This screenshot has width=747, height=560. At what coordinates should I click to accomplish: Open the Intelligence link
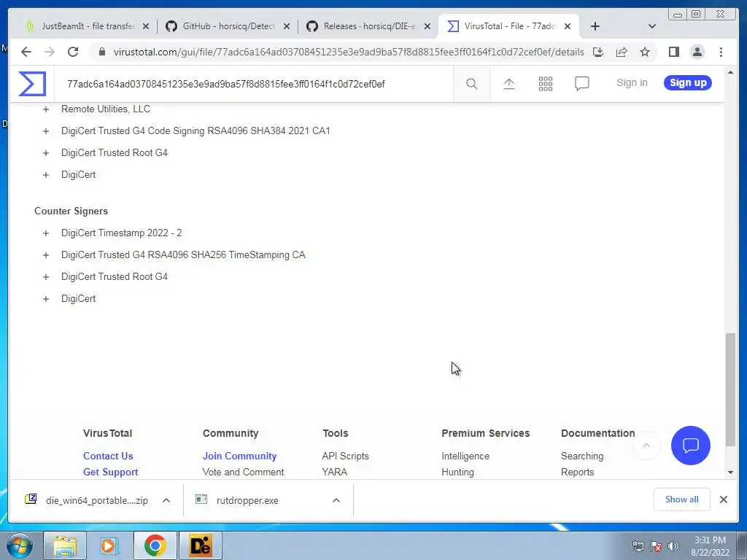coord(465,456)
